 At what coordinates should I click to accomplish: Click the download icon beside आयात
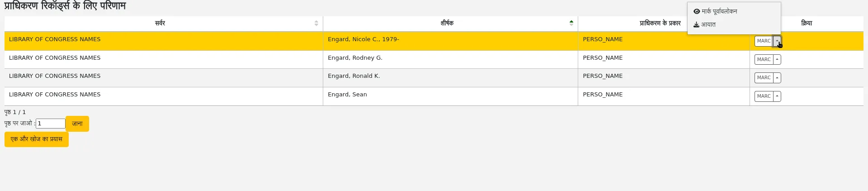697,24
